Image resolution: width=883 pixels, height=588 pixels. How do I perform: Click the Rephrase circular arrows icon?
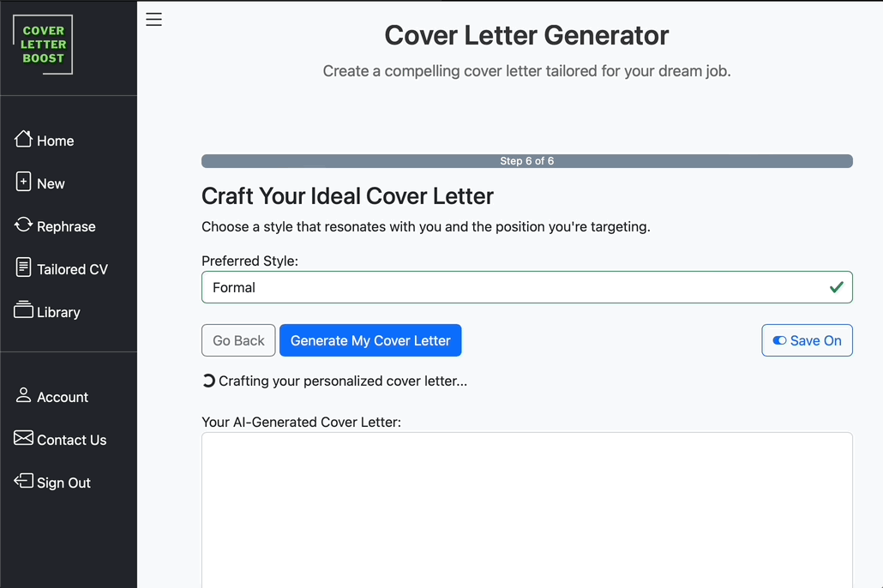click(x=23, y=225)
